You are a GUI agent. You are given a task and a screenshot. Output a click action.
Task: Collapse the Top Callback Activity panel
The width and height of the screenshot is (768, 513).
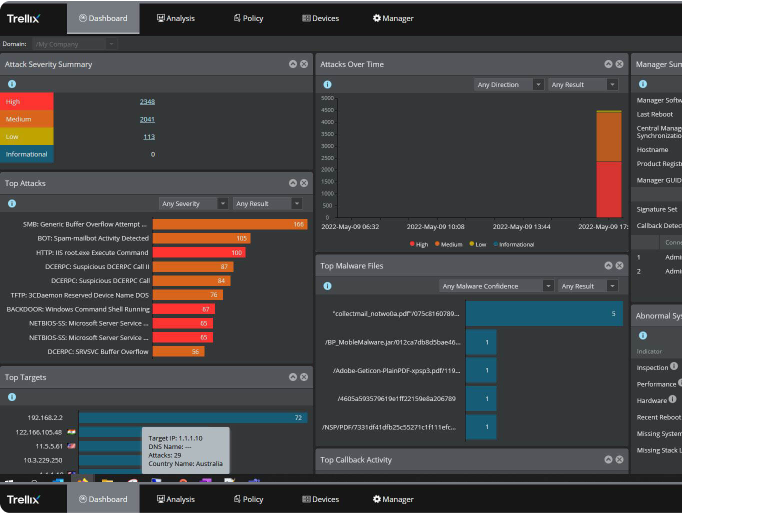point(608,460)
